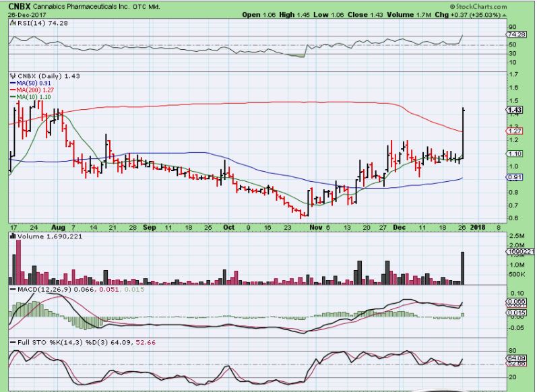Screen dimensions: 537x392
Task: Click the red MA(200) 1.27 legend entry
Action: (x=32, y=90)
